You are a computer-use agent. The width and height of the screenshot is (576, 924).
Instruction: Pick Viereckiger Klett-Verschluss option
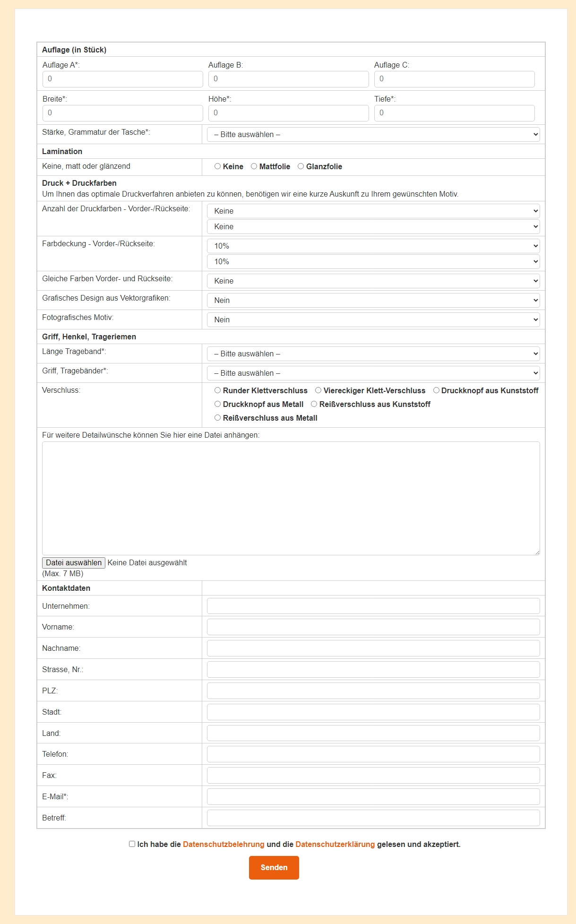[x=318, y=390]
